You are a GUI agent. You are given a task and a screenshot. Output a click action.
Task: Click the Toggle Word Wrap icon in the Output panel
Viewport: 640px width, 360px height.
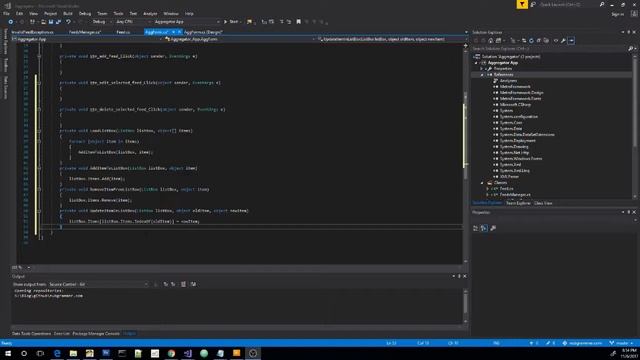[193, 284]
